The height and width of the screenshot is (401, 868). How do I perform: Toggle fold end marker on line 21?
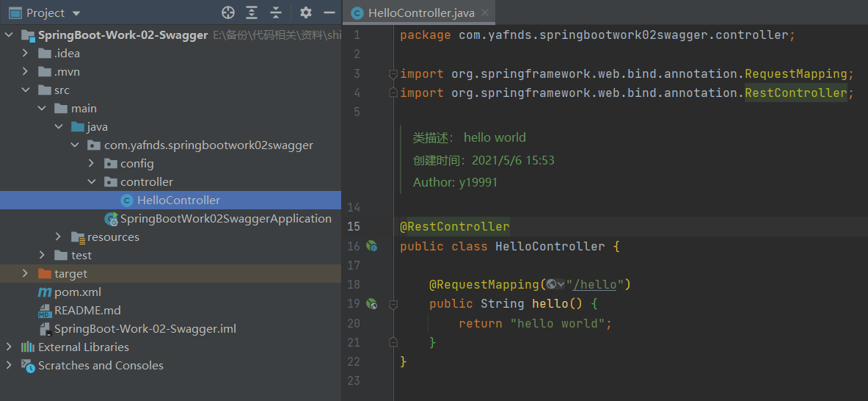coord(393,342)
